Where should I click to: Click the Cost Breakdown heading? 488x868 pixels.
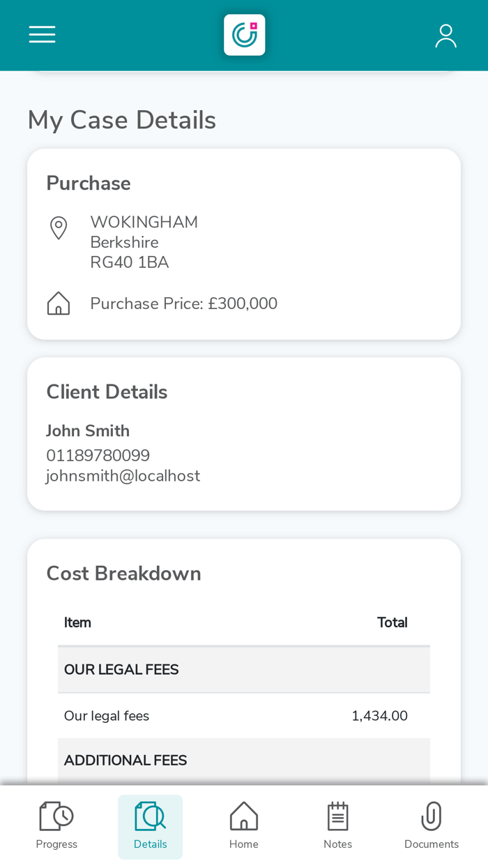click(124, 574)
